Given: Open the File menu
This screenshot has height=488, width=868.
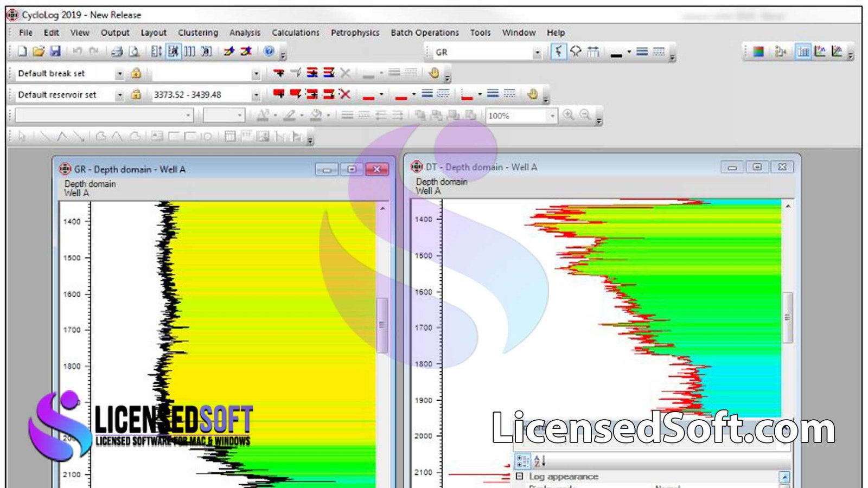Looking at the screenshot, I should point(25,33).
